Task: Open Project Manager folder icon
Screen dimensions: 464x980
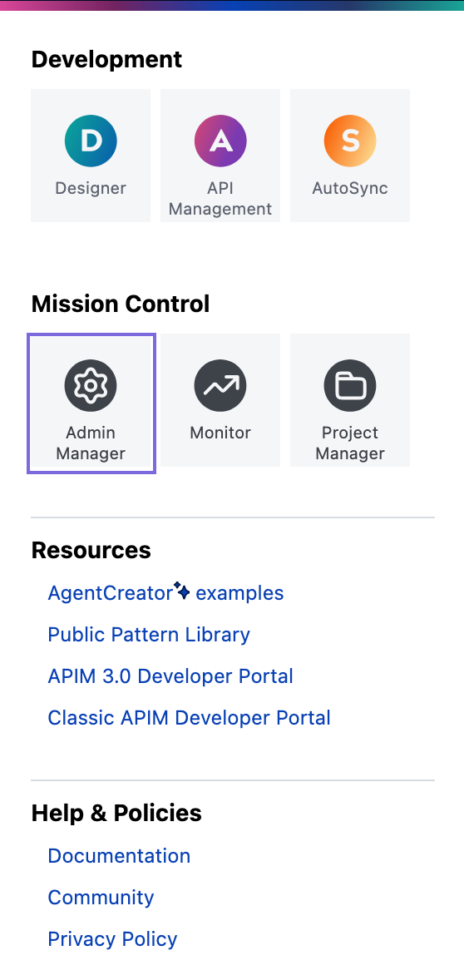Action: click(350, 386)
